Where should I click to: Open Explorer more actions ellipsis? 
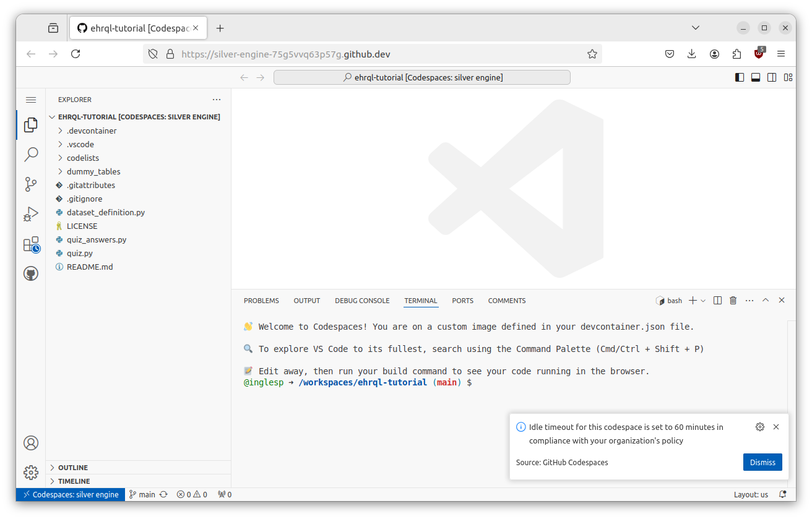coord(217,100)
